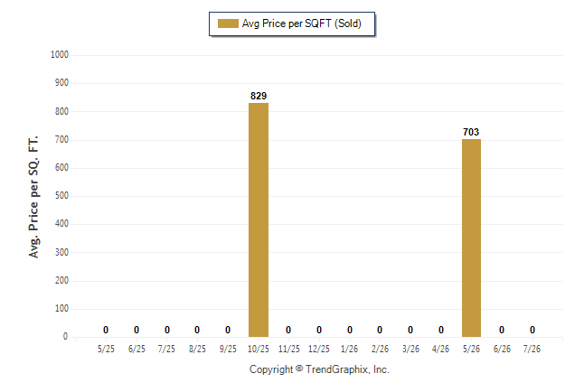This screenshot has height=392, width=584.
Task: Click the 3/26 x-axis label
Action: click(410, 349)
